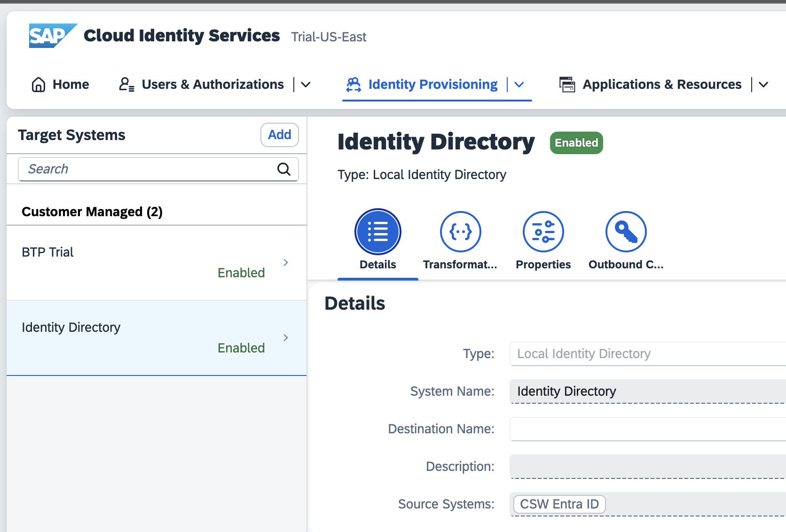Click the Target Systems search field

coord(158,169)
